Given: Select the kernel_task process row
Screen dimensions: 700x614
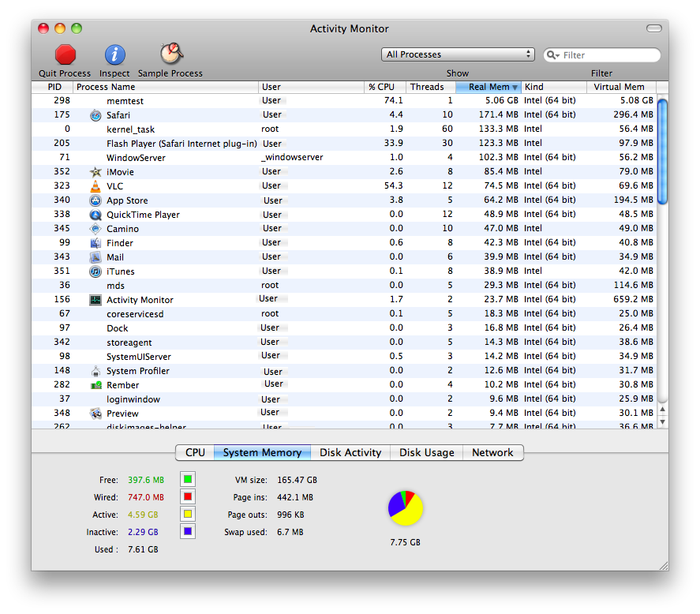Looking at the screenshot, I should point(344,129).
